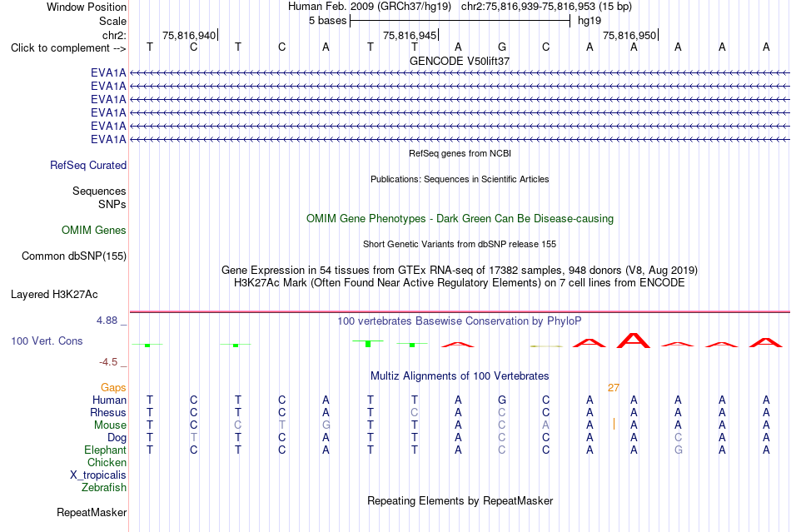Click the tallest red A PhyloP logo
The image size is (791, 532).
(634, 341)
